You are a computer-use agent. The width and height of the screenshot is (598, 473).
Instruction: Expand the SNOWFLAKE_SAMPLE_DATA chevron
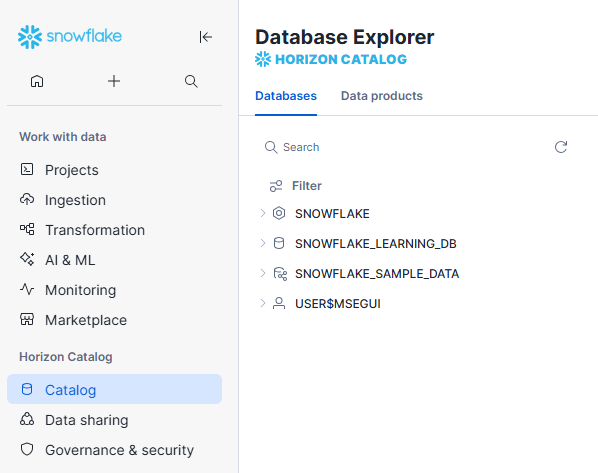(262, 273)
